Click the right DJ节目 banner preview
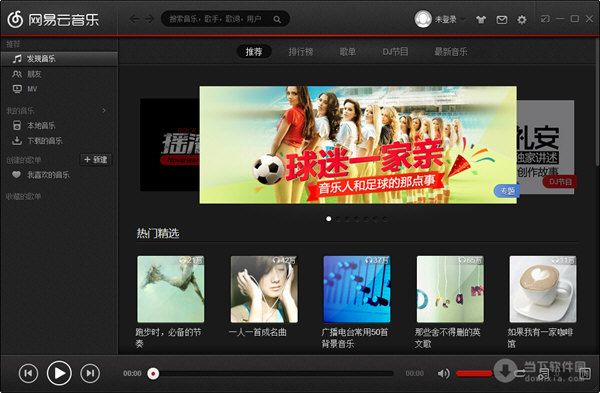The height and width of the screenshot is (393, 600). click(545, 147)
